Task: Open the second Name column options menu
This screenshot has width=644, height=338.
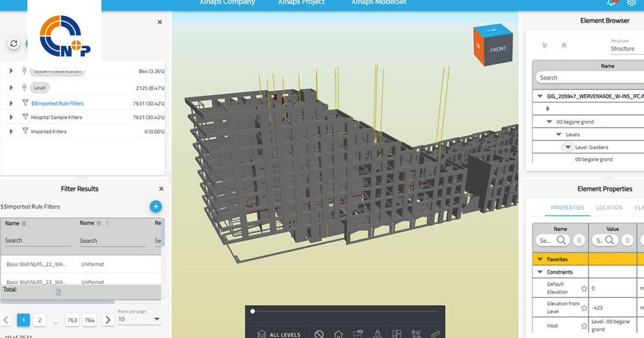Action: point(107,223)
